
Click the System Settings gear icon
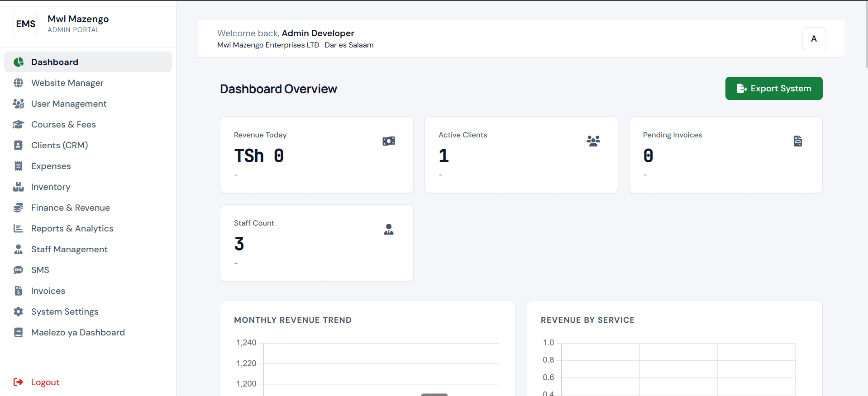tap(19, 311)
